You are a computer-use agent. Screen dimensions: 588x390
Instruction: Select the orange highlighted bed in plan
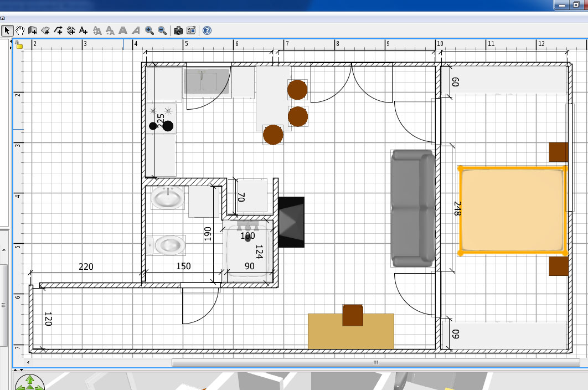click(x=511, y=211)
